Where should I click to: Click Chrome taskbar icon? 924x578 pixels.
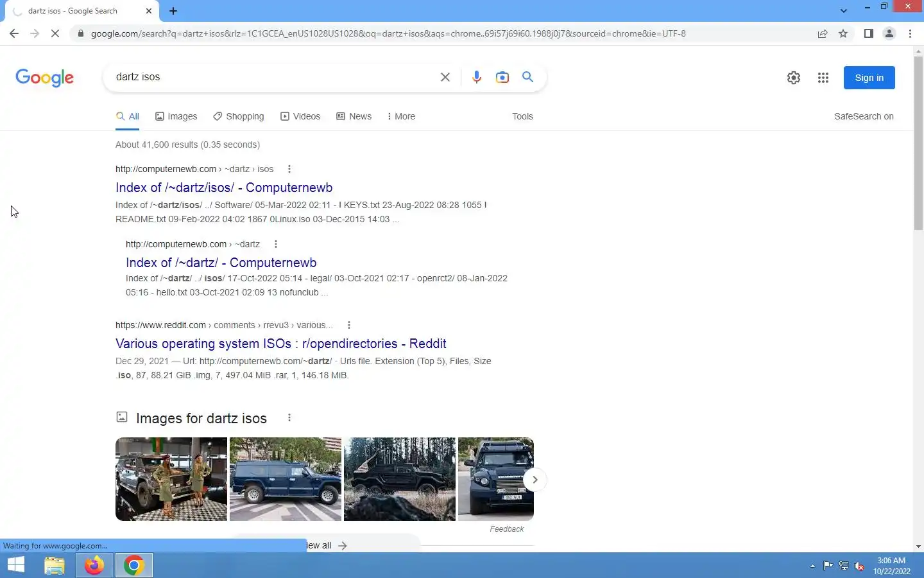pos(134,565)
